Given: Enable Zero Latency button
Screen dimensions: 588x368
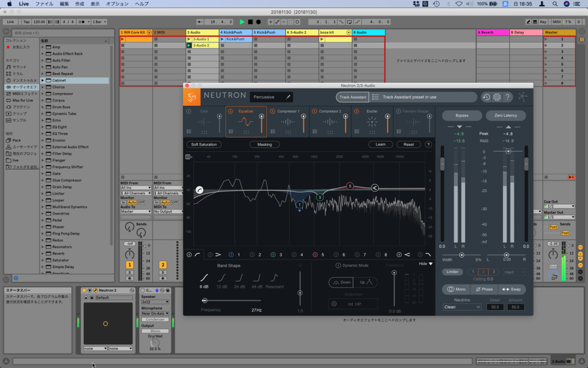Looking at the screenshot, I should [x=505, y=116].
